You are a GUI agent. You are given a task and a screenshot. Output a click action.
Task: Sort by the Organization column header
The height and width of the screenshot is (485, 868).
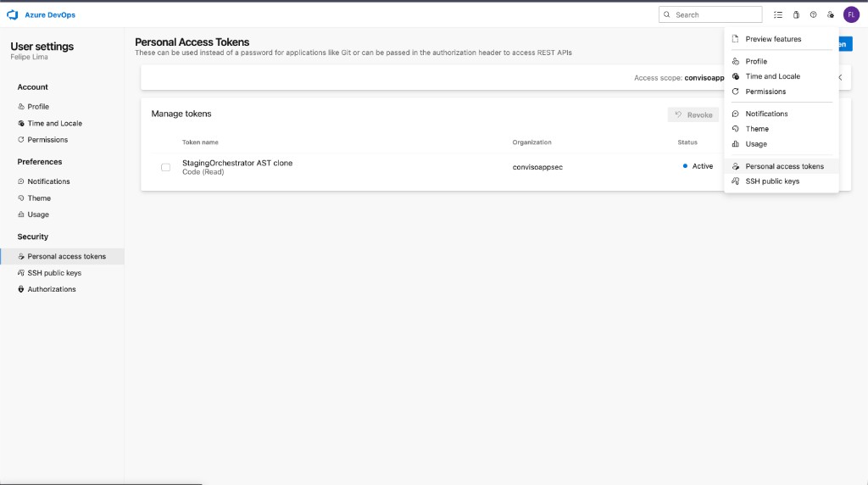tap(532, 142)
